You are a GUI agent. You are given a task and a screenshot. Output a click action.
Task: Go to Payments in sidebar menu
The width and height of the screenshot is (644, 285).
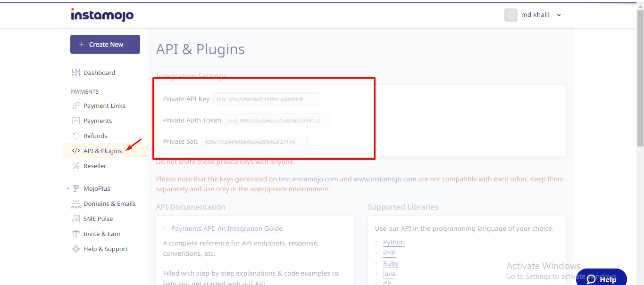[97, 121]
